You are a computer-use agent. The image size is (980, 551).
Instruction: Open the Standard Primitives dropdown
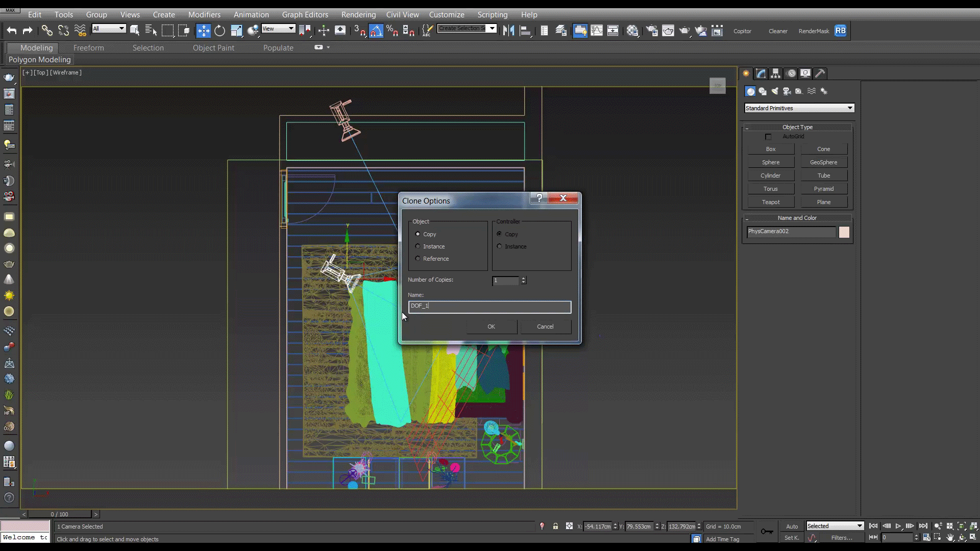click(799, 108)
